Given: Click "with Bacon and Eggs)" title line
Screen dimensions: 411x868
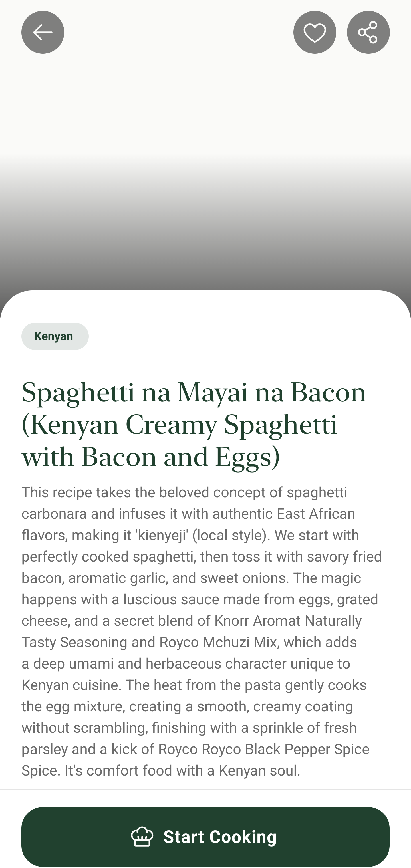Looking at the screenshot, I should pos(150,457).
